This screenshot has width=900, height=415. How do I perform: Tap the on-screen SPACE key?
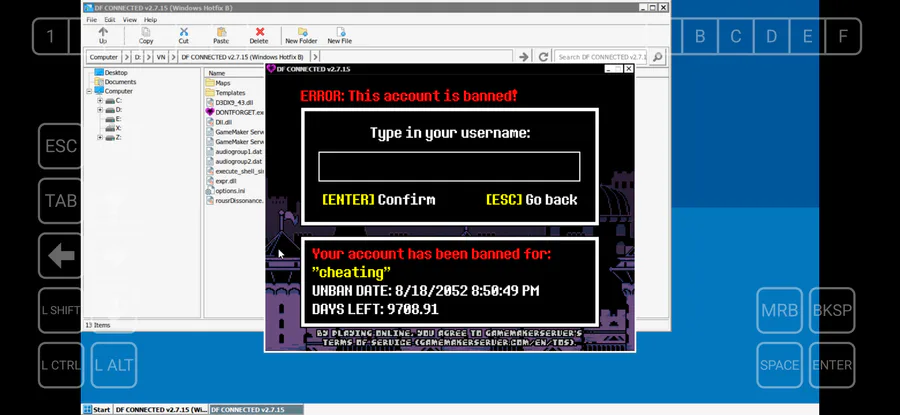779,365
